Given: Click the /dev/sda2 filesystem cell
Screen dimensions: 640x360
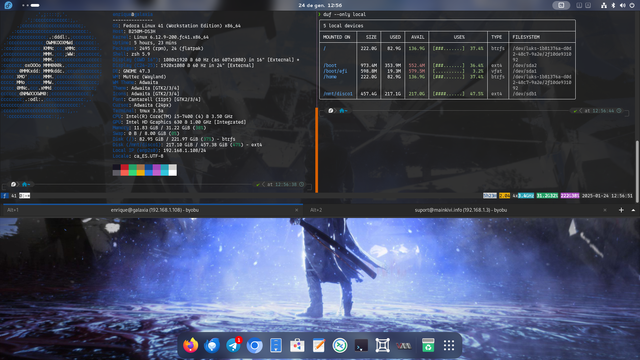Looking at the screenshot, I should (x=524, y=65).
